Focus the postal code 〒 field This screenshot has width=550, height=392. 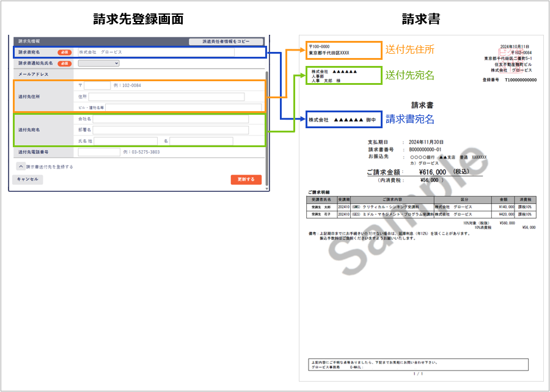(97, 85)
